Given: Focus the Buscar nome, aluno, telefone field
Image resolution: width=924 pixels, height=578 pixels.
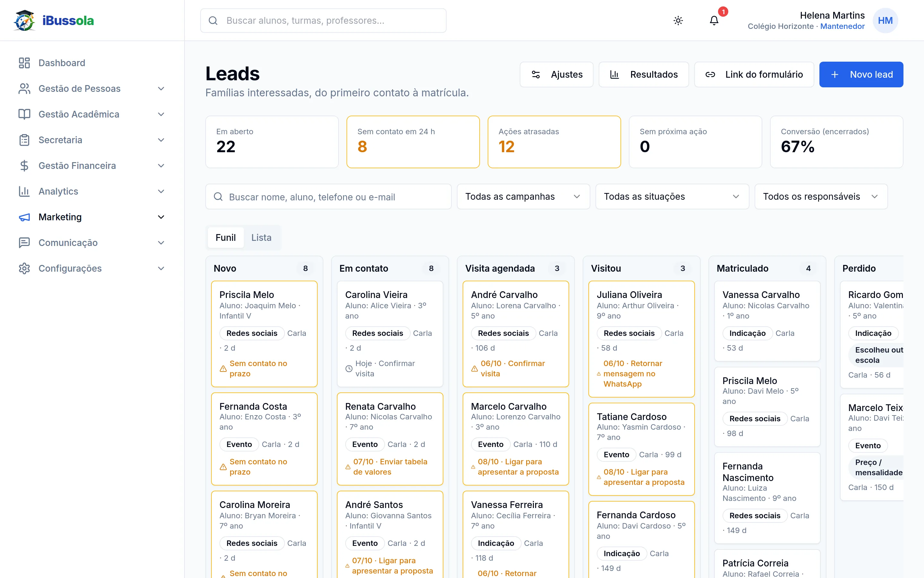Looking at the screenshot, I should (x=328, y=197).
